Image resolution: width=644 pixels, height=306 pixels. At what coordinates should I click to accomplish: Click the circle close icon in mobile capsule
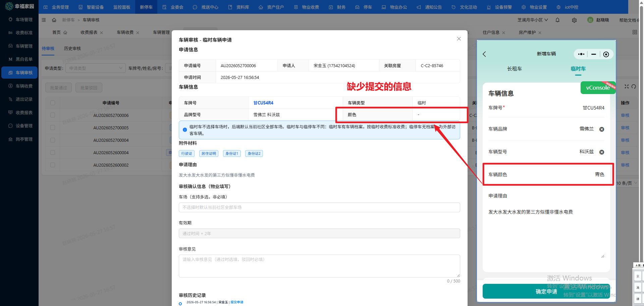pos(606,54)
